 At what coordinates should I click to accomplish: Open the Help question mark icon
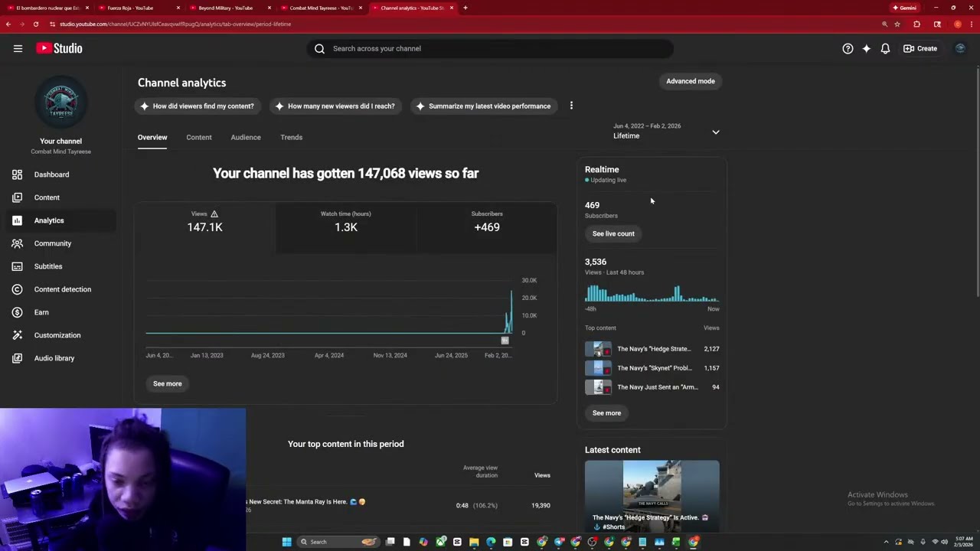[848, 48]
